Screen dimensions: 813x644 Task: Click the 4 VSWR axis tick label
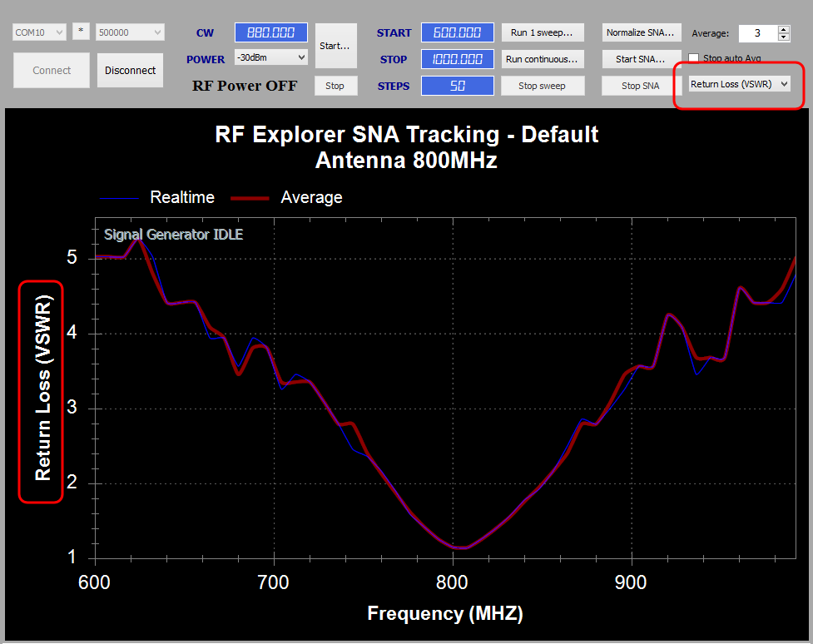[x=72, y=332]
